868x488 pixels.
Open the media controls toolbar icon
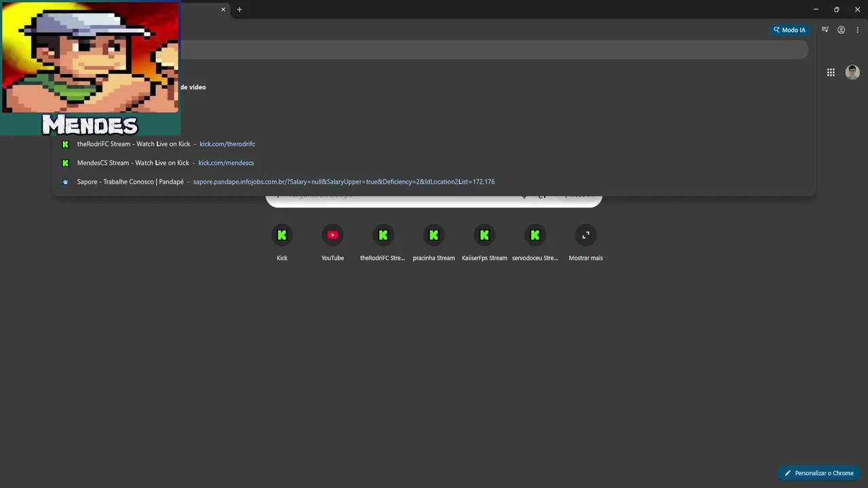[825, 30]
